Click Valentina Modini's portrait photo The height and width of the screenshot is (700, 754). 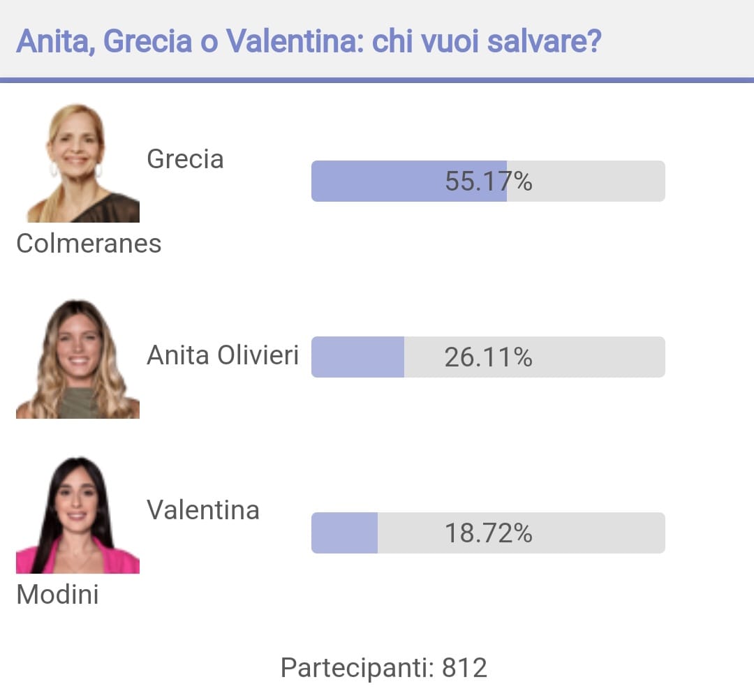tap(78, 515)
